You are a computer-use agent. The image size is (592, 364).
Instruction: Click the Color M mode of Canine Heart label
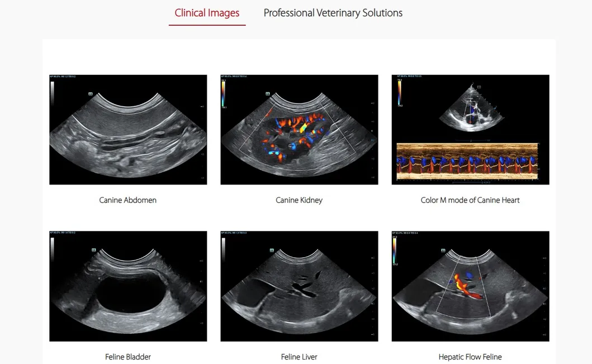(x=470, y=200)
